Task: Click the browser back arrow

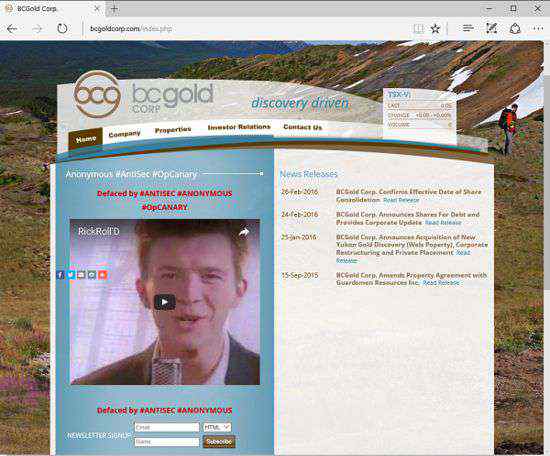Action: point(12,28)
